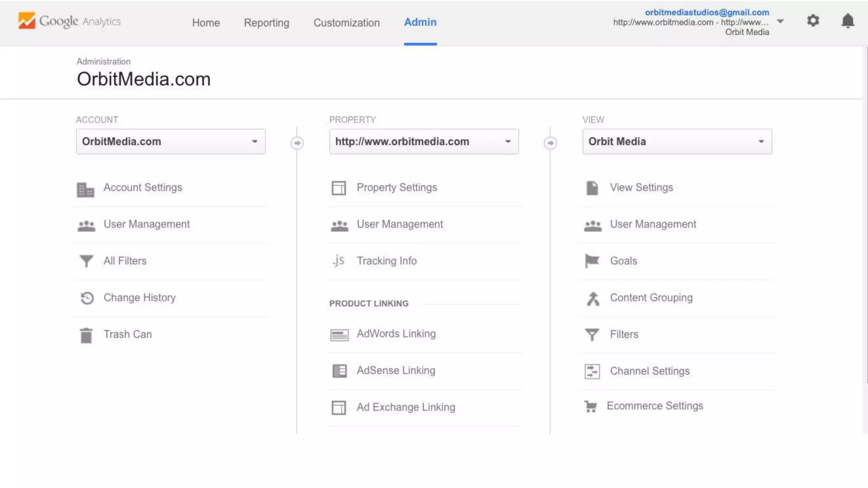Viewport: 868px width, 488px height.
Task: Open the notifications bell
Action: click(x=847, y=21)
